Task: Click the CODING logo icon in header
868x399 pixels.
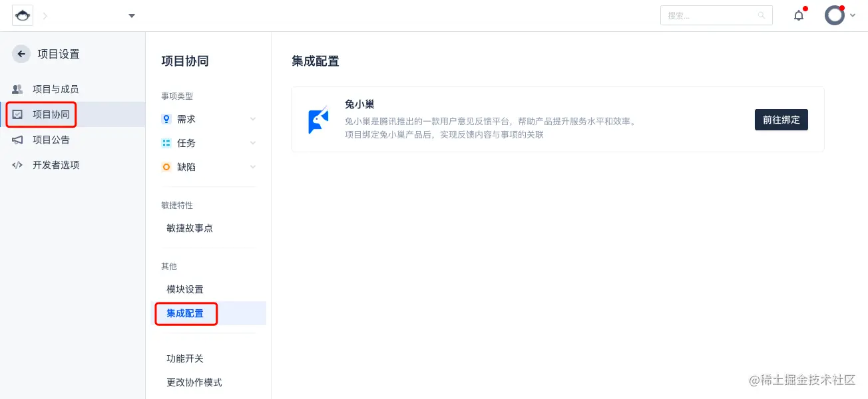Action: click(23, 15)
